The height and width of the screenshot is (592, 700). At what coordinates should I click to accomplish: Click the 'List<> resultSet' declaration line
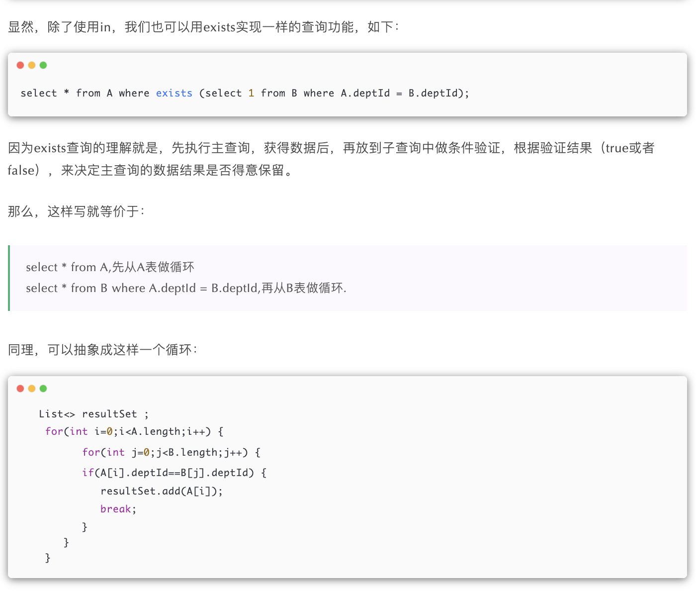pyautogui.click(x=93, y=414)
